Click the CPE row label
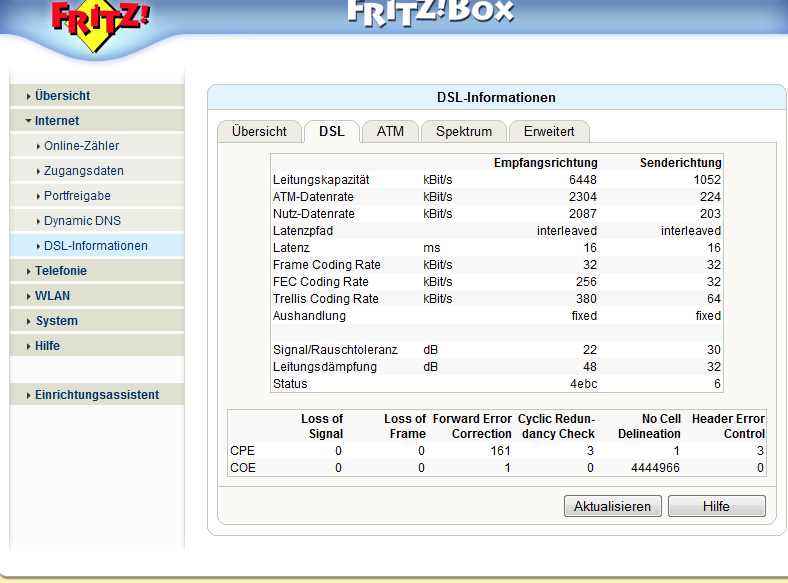Viewport: 788px width, 583px height. [243, 451]
